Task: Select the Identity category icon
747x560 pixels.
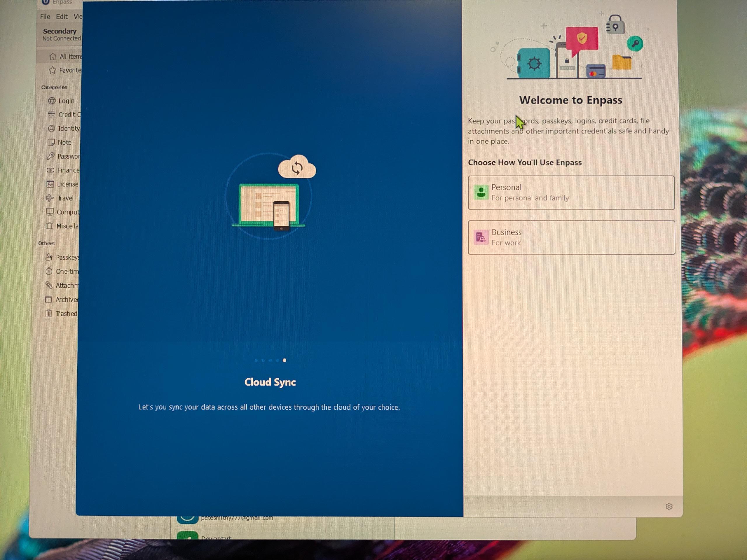Action: (x=51, y=129)
